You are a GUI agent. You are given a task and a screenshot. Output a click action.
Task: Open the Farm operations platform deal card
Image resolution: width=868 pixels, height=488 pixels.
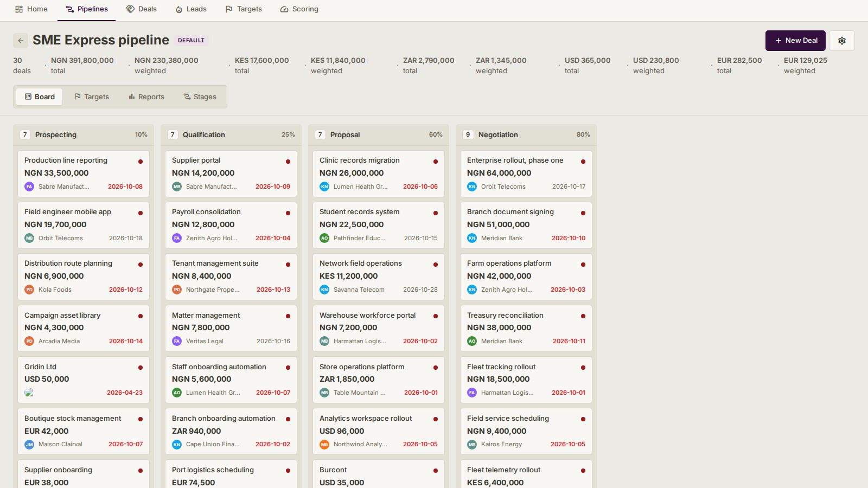click(x=526, y=277)
